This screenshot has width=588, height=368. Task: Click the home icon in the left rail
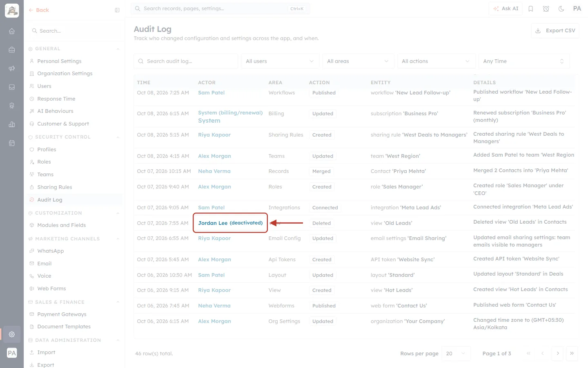click(12, 31)
